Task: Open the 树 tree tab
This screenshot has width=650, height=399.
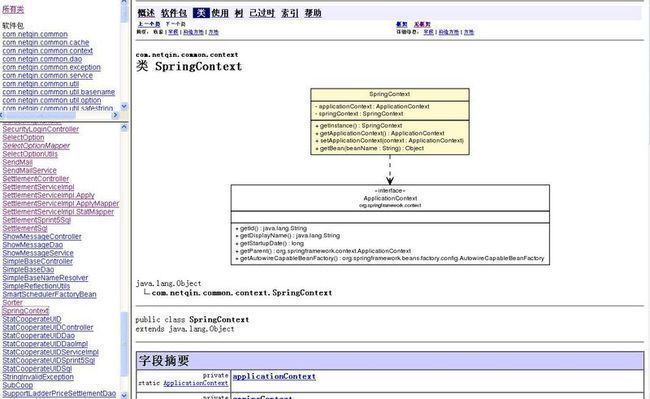Action: [239, 13]
